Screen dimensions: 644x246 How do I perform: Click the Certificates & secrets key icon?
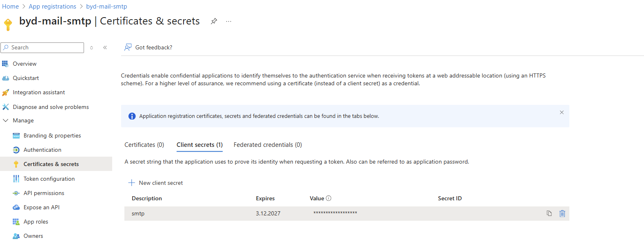tap(16, 164)
